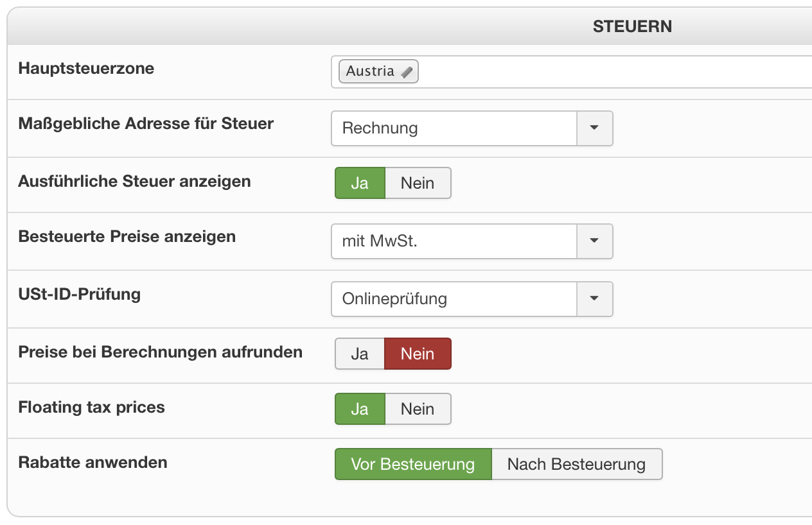812x525 pixels.
Task: Choose Nach Besteuerung for Rabatte anwenden
Action: (576, 464)
